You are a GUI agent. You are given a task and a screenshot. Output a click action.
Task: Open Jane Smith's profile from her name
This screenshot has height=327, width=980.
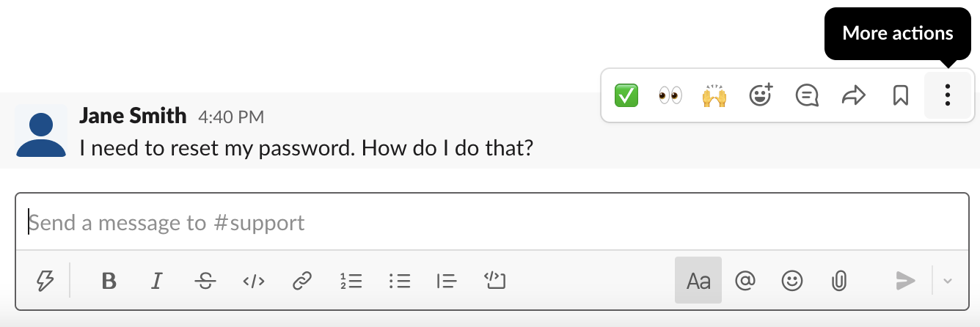(133, 116)
